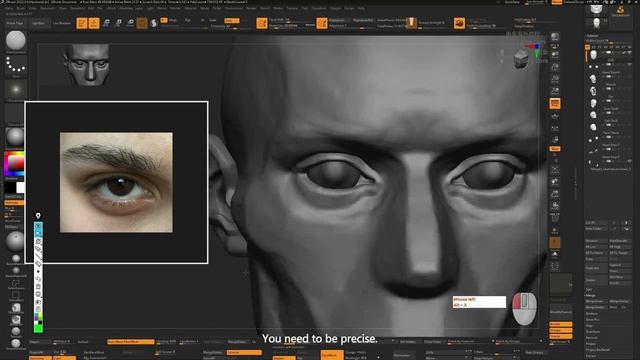
Task: Expand the Remesh section
Action: tap(591, 338)
